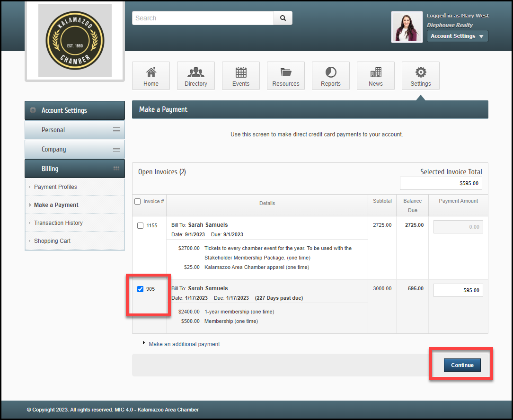513x420 pixels.
Task: Open the Account Settings dropdown
Action: [457, 36]
